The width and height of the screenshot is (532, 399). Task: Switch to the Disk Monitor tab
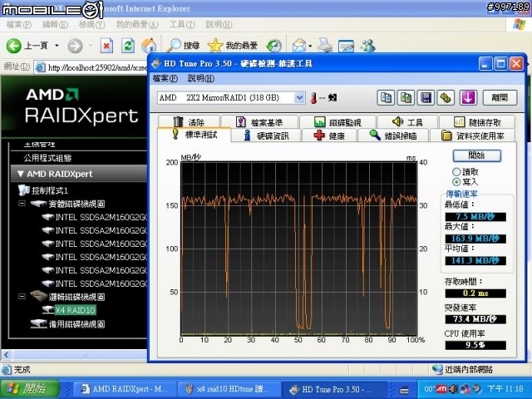(337, 122)
